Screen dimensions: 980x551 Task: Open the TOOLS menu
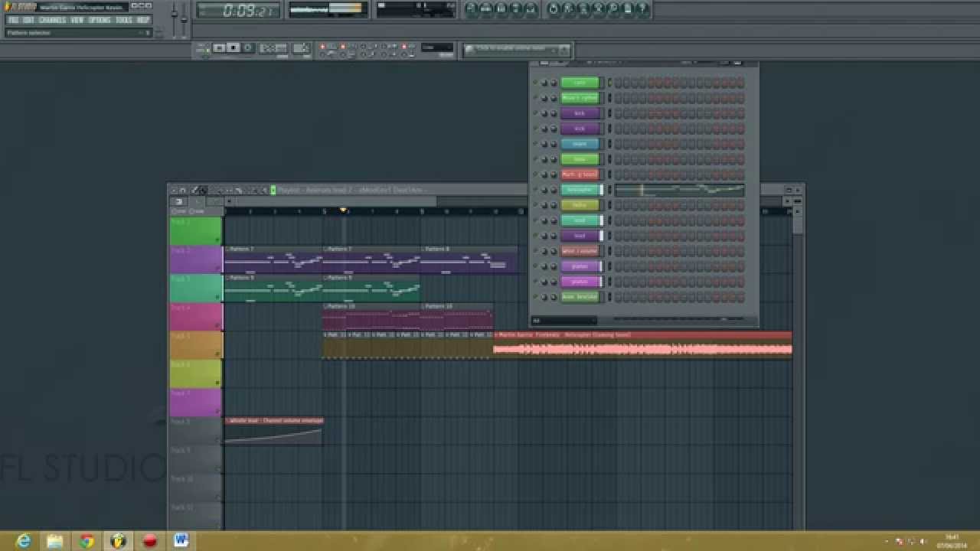click(124, 20)
